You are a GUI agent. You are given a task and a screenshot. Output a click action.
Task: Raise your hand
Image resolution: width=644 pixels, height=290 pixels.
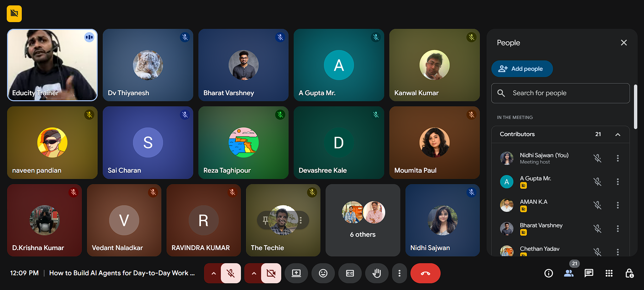[377, 273]
